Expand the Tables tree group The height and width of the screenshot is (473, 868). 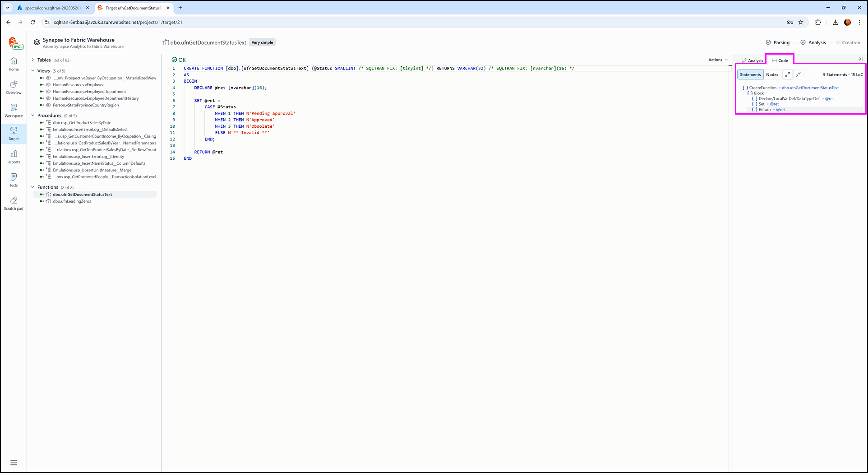click(33, 60)
